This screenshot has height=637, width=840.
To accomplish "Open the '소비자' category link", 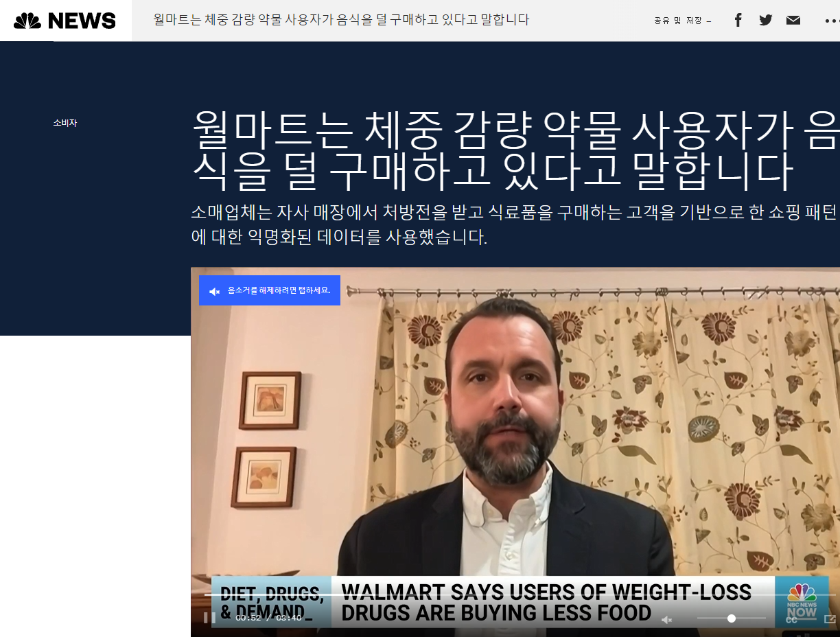I will [x=65, y=123].
